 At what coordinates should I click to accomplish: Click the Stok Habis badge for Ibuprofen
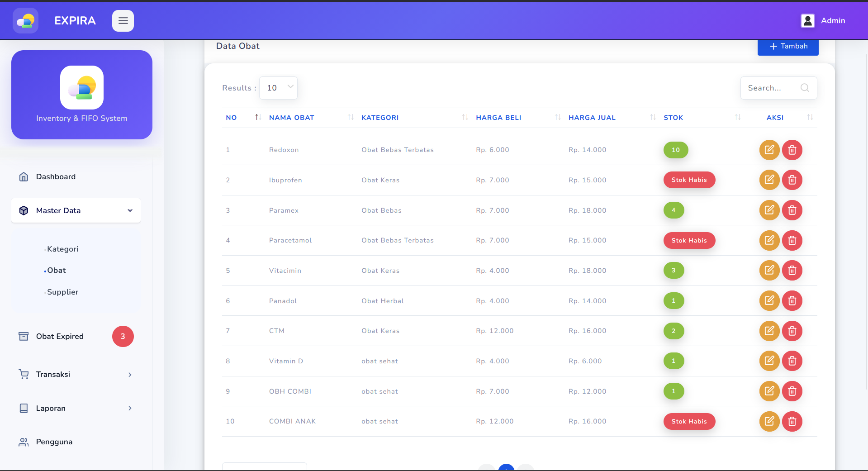pos(689,180)
